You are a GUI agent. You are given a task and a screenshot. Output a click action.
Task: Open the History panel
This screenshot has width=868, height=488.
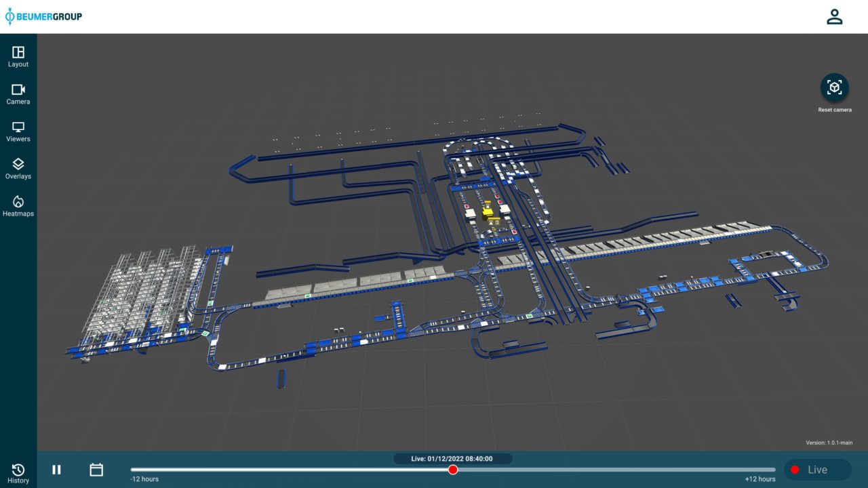tap(18, 473)
